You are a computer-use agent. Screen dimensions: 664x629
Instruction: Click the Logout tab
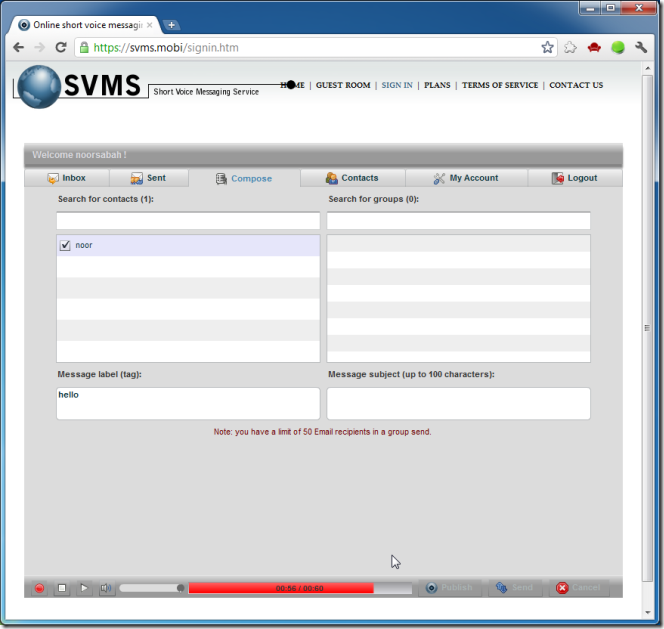pos(575,178)
